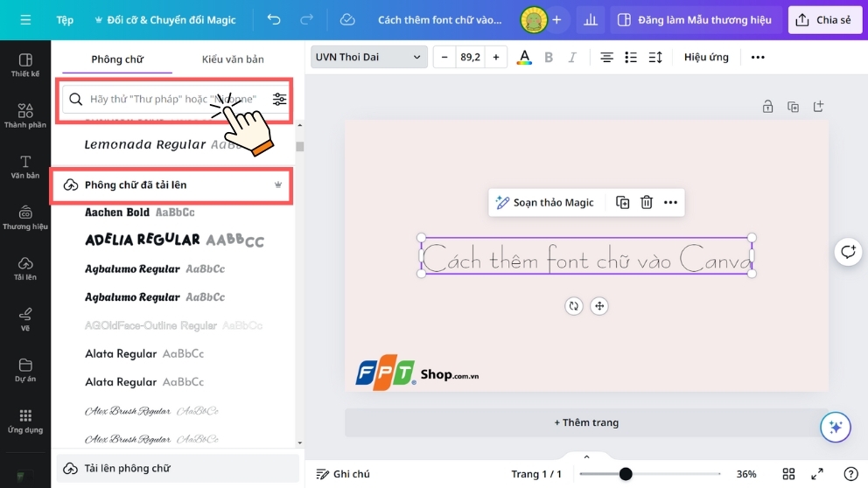
Task: Decrease font size with minus button
Action: coord(444,57)
